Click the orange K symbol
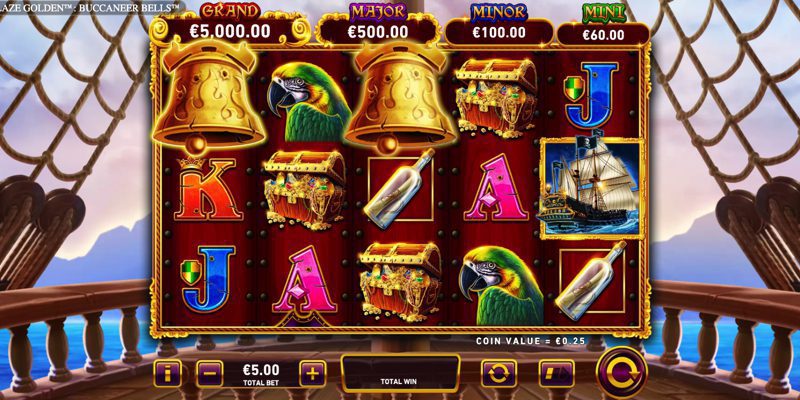The width and height of the screenshot is (800, 400). point(208,189)
